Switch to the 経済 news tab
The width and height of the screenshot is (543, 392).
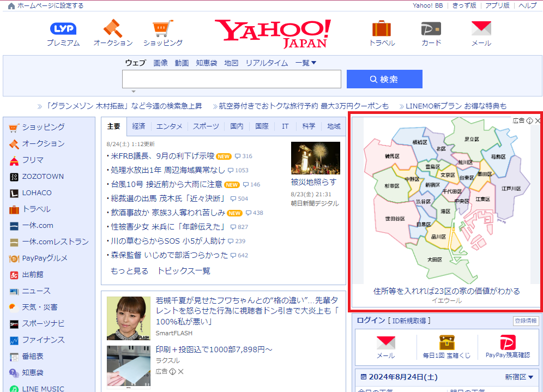[x=138, y=126]
